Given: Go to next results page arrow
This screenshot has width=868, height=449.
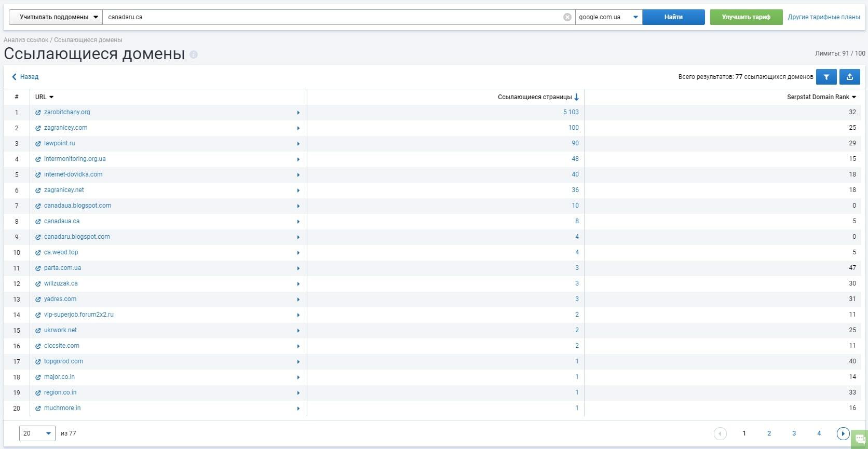Looking at the screenshot, I should click(843, 433).
